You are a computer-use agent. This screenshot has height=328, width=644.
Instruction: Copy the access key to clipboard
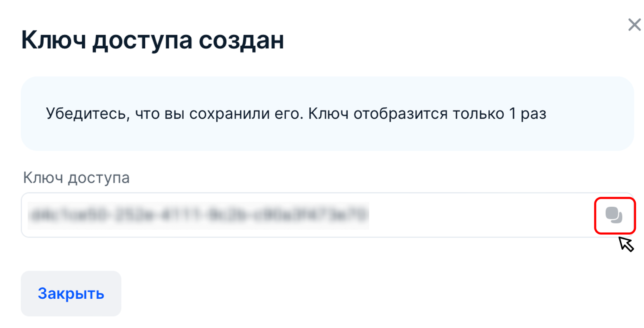click(x=614, y=215)
